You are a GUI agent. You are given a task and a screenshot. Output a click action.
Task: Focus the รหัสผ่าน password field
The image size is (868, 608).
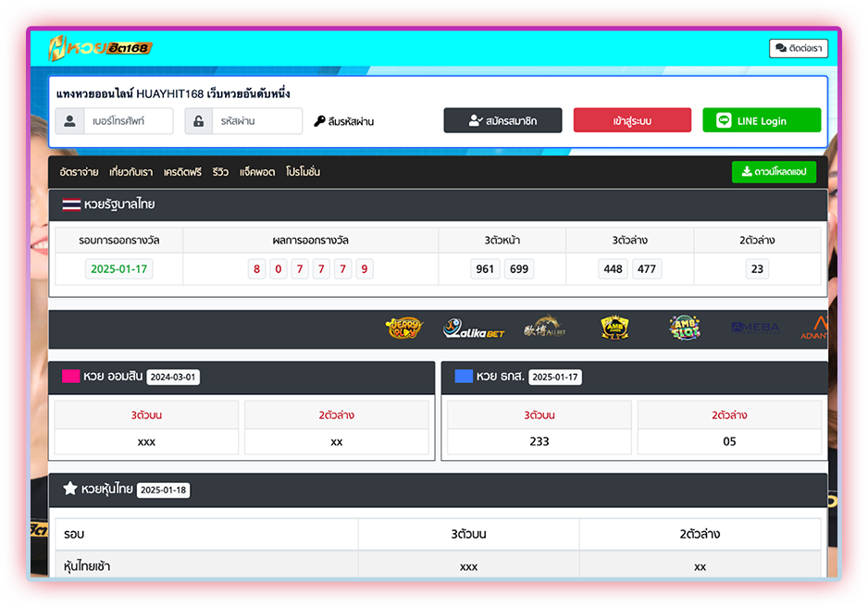256,121
